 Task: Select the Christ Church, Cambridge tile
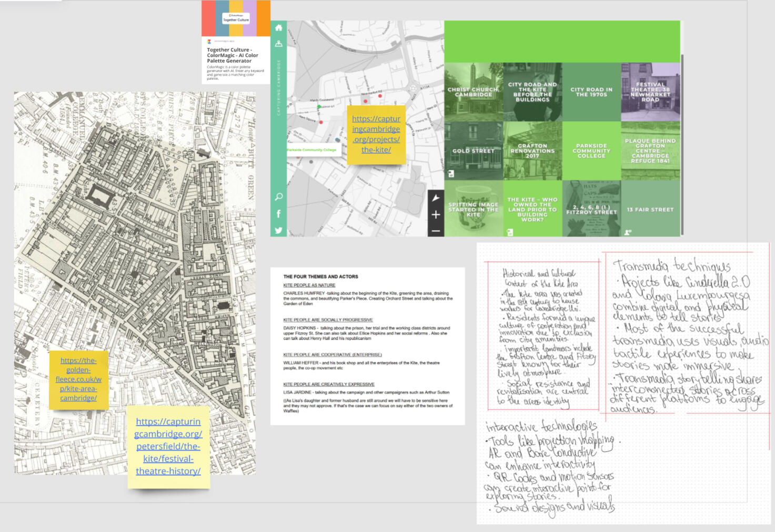pyautogui.click(x=474, y=92)
